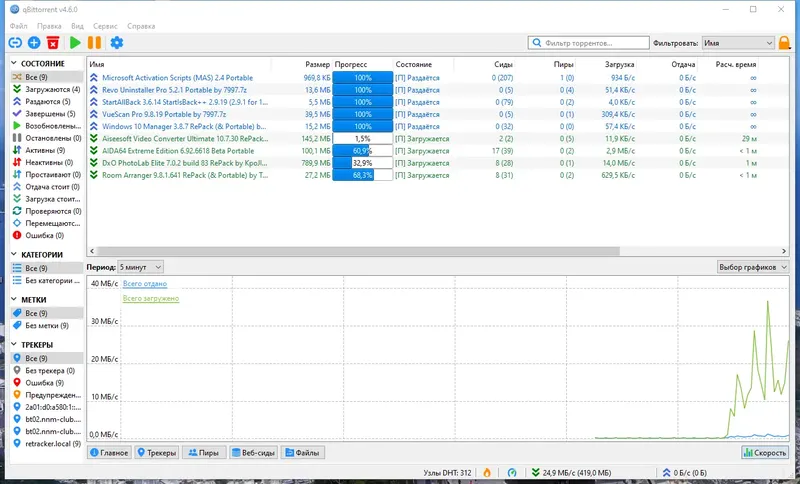Click the alternative speed limits icon in status bar

tap(512, 473)
